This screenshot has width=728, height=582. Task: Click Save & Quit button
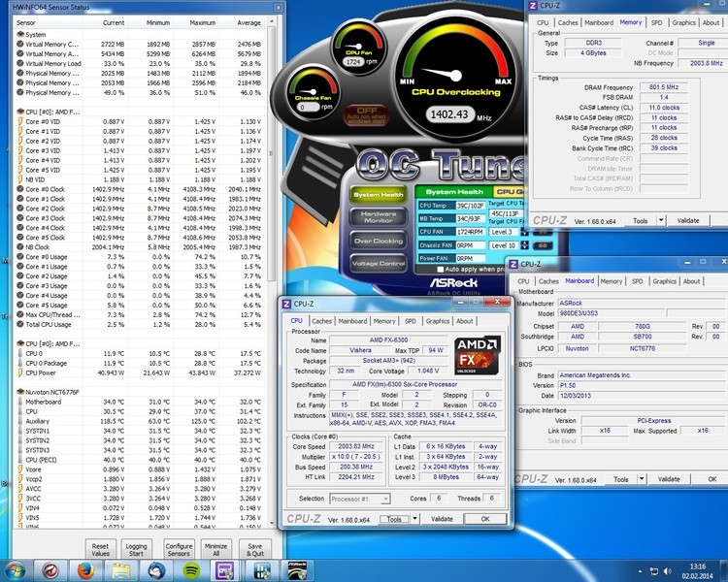click(254, 550)
